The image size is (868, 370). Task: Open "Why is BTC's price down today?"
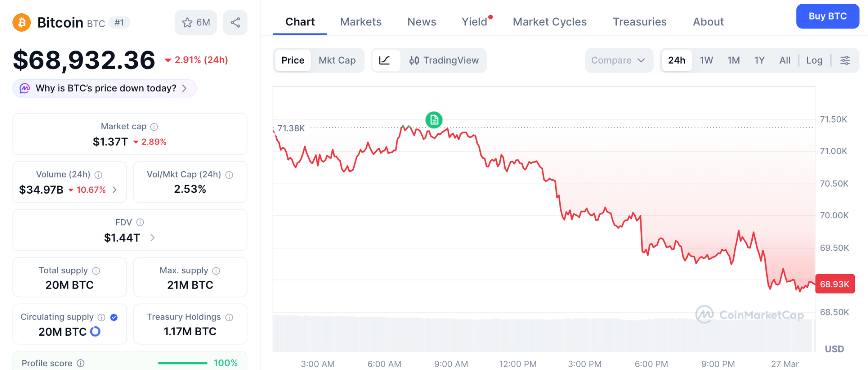point(106,88)
